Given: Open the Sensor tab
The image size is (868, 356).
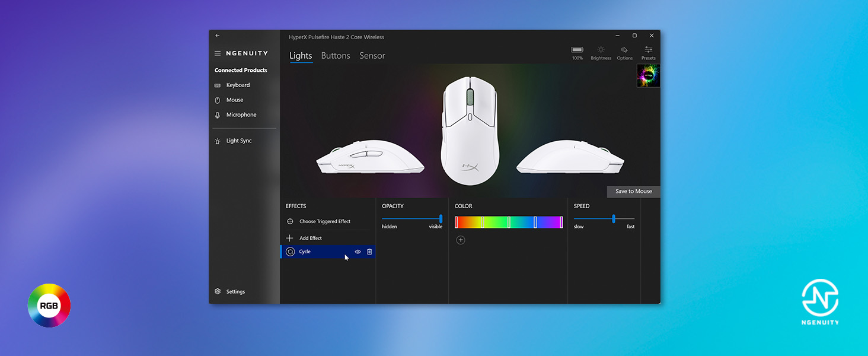Looking at the screenshot, I should 372,55.
